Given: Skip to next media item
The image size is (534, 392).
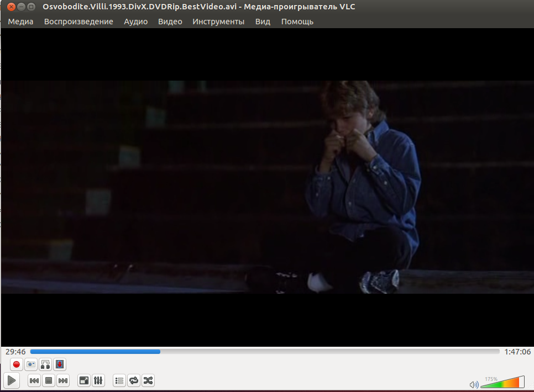Looking at the screenshot, I should click(x=63, y=380).
